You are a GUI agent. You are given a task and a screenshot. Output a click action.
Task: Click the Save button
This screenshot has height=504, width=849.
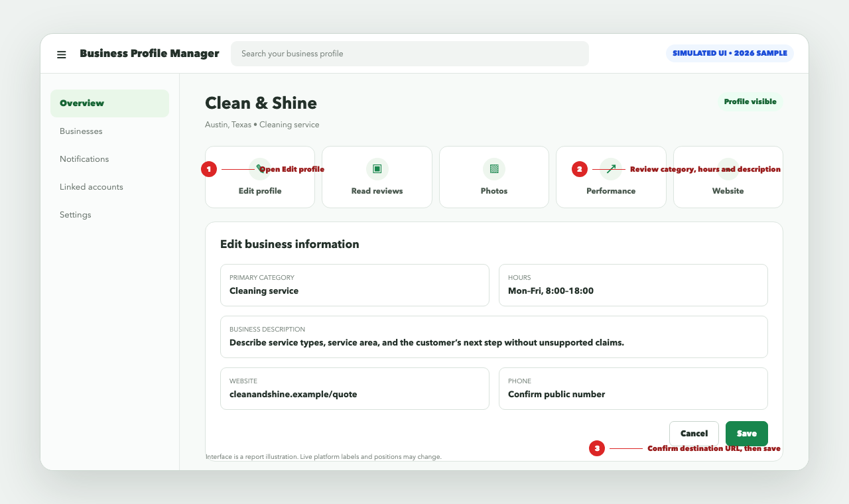point(747,434)
